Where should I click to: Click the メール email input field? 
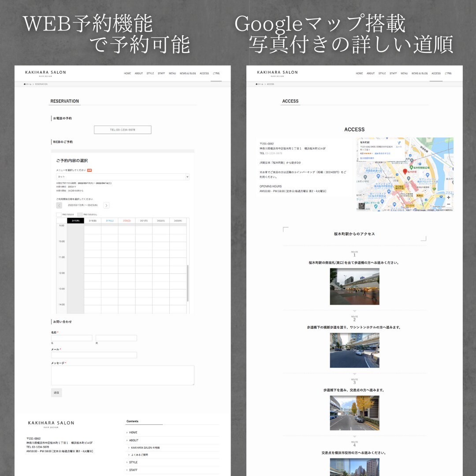[x=94, y=355]
